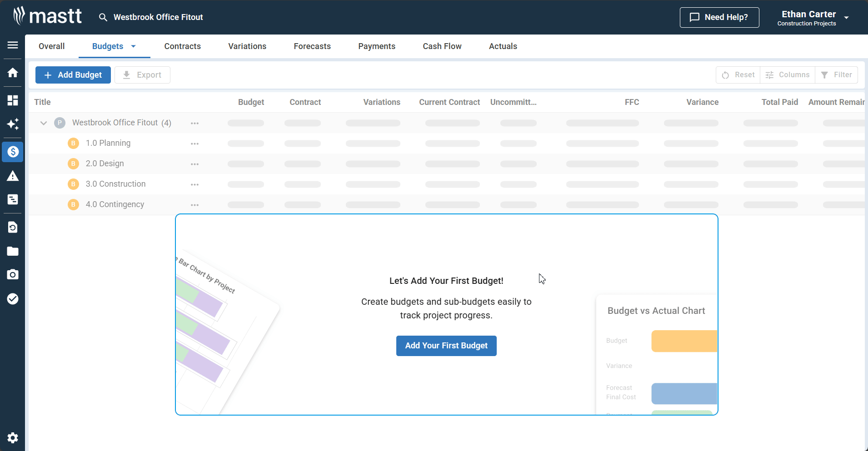868x451 pixels.
Task: Click Add Your First Budget button
Action: pos(446,346)
